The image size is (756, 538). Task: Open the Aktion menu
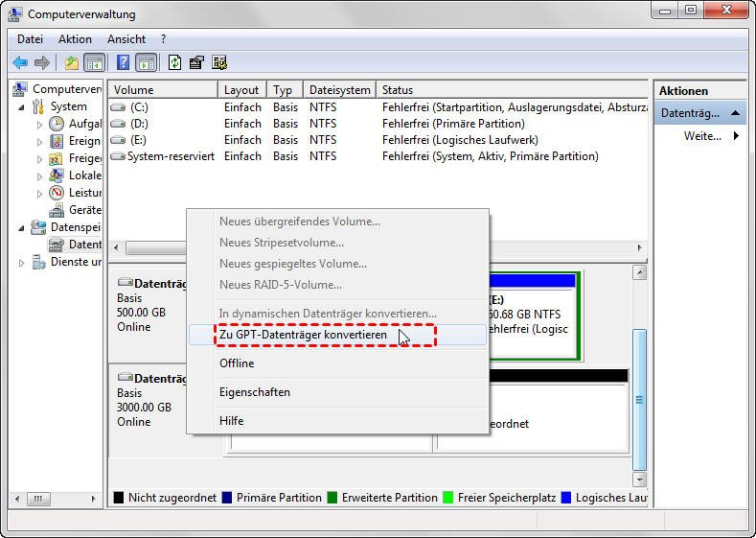75,39
